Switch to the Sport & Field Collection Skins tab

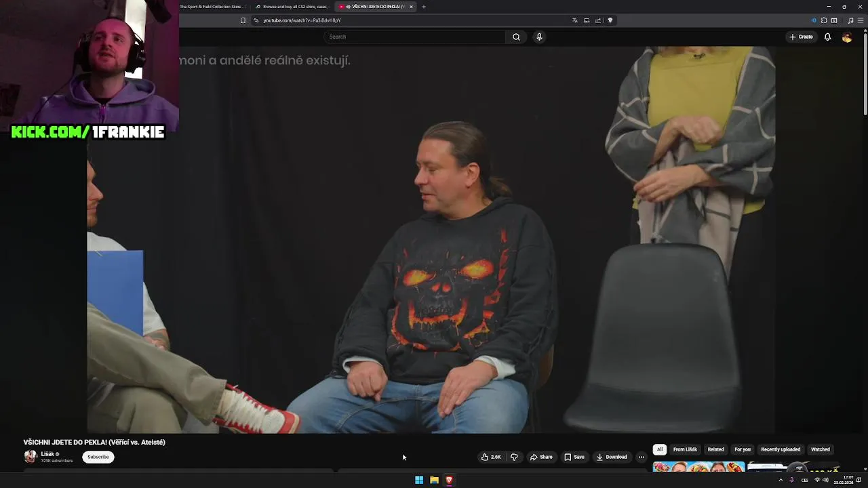[213, 7]
